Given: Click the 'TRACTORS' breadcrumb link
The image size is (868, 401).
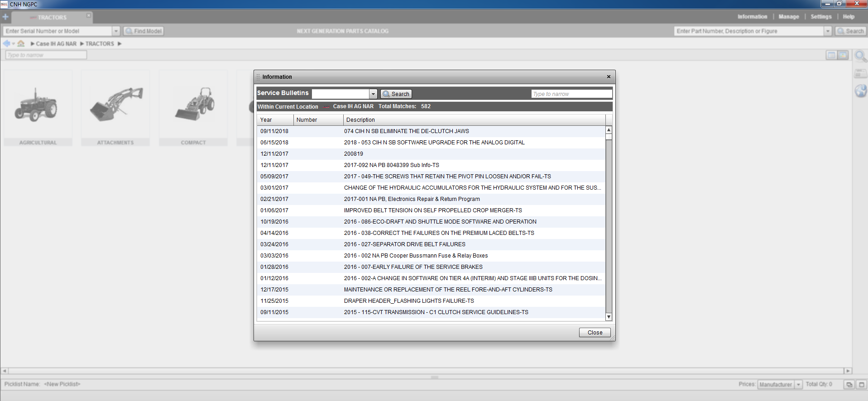Looking at the screenshot, I should pos(100,44).
